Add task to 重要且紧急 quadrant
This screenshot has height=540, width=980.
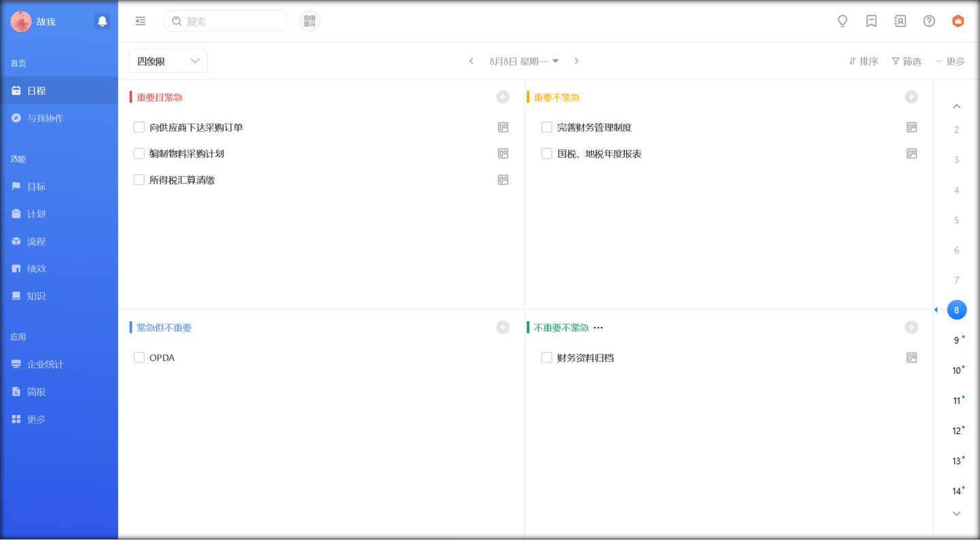503,97
